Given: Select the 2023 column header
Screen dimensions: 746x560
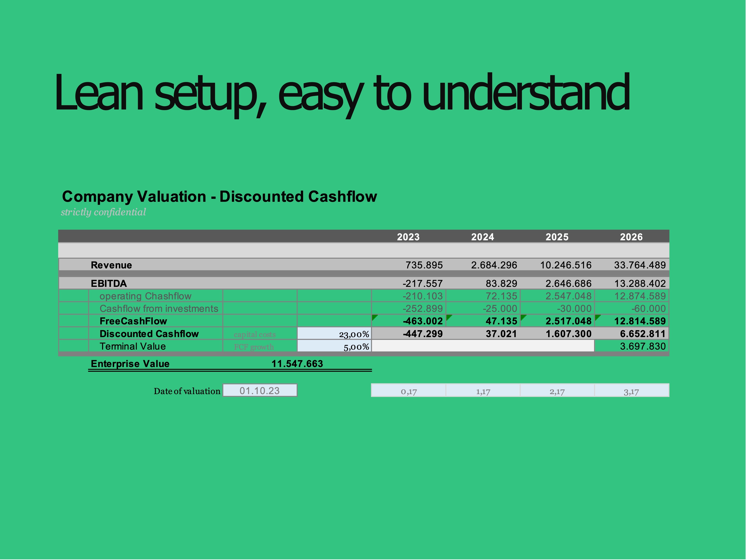Looking at the screenshot, I should pyautogui.click(x=408, y=237).
